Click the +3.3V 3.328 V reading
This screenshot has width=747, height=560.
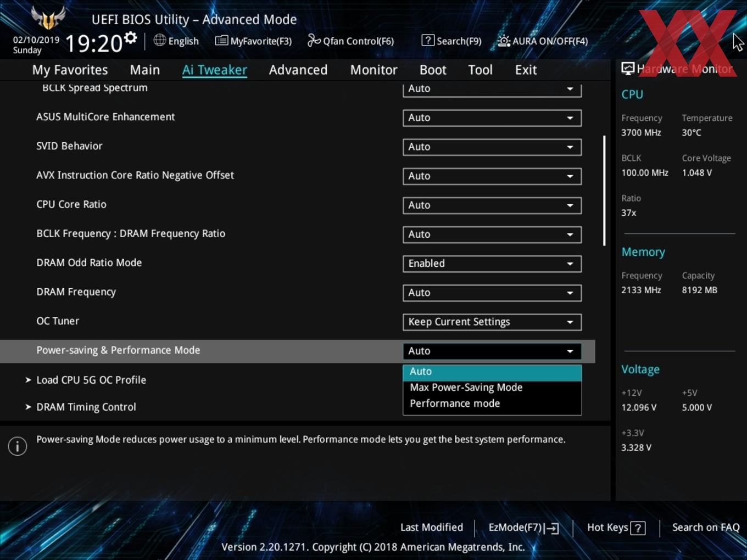(x=636, y=447)
